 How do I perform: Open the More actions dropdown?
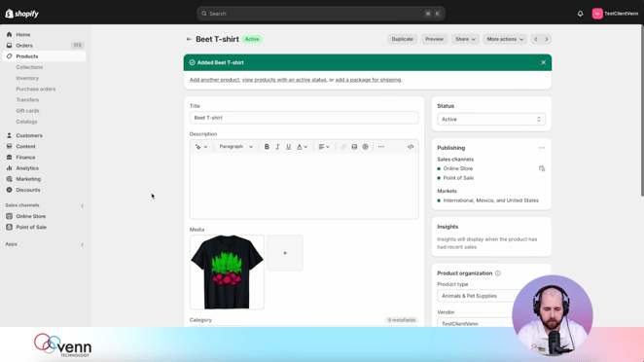point(505,39)
